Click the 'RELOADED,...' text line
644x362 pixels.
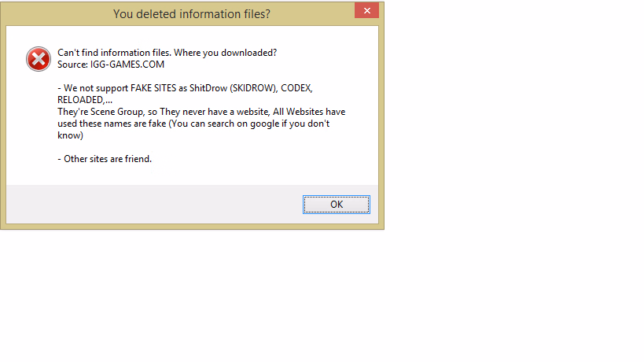pos(85,100)
